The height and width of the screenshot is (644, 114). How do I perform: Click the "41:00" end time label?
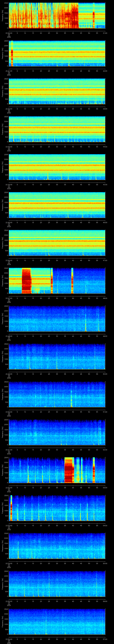coord(105,33)
